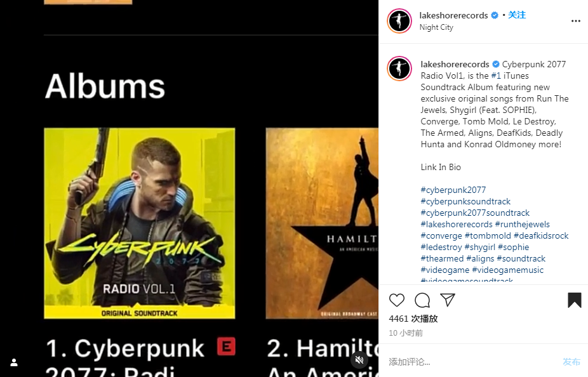The width and height of the screenshot is (588, 377).
Task: Like the post with heart icon
Action: [396, 300]
